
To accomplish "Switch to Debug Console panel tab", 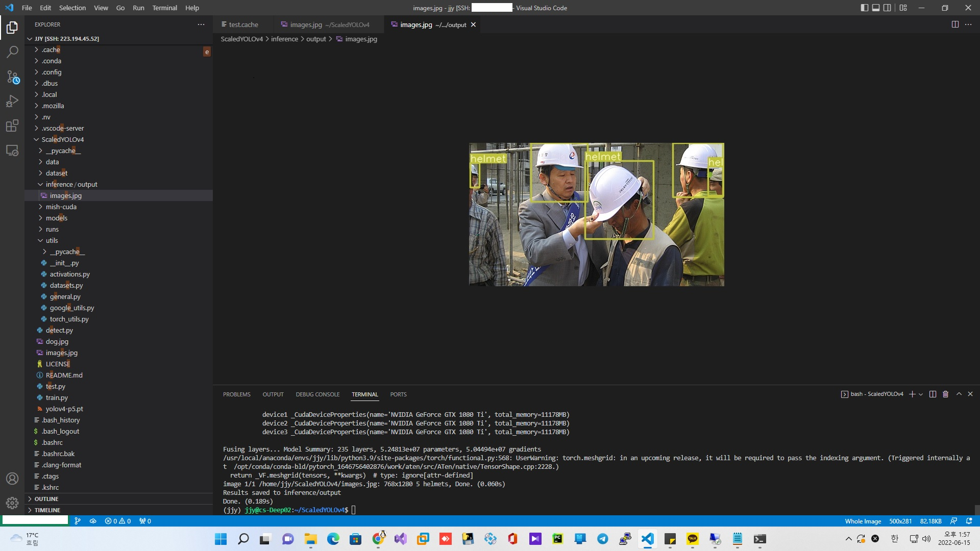I will [x=317, y=394].
